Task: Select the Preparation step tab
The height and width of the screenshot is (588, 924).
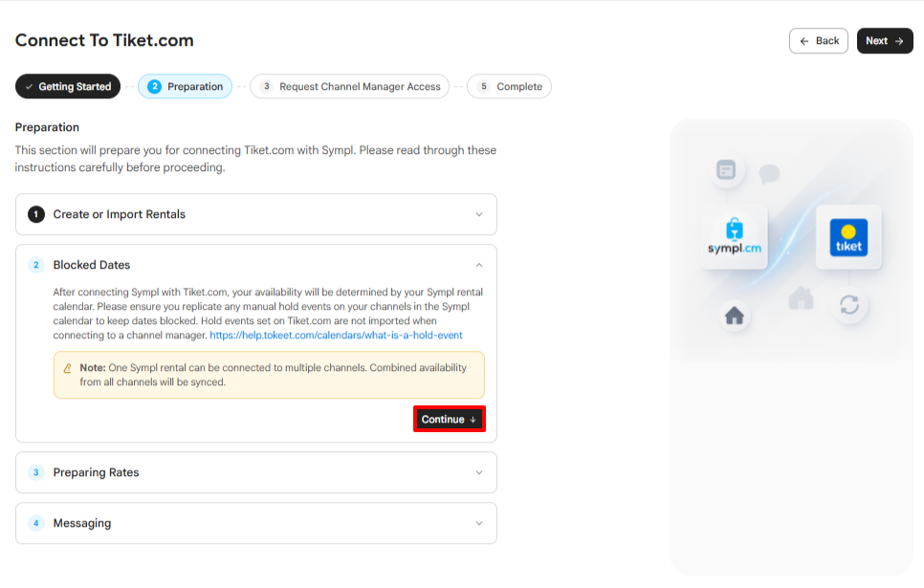Action: pos(185,87)
